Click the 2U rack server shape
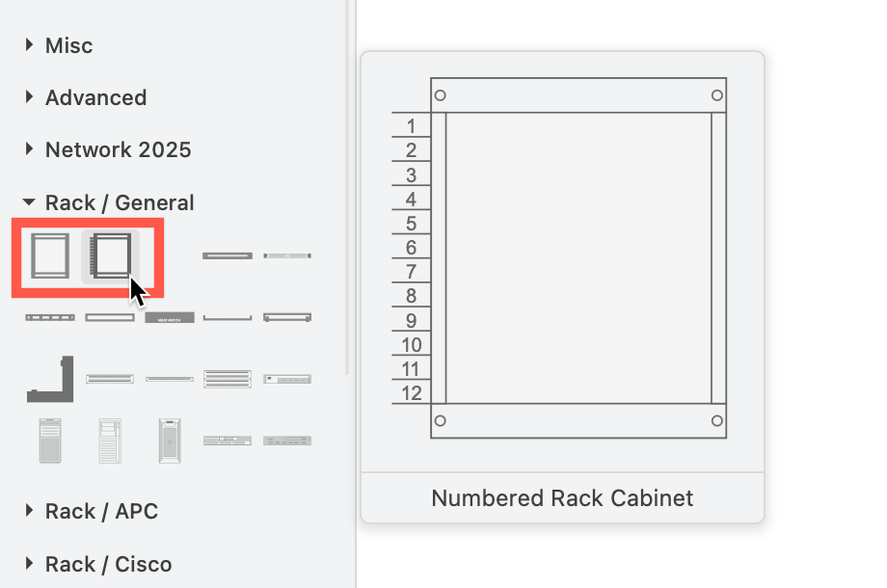The width and height of the screenshot is (887, 588). pos(227,439)
